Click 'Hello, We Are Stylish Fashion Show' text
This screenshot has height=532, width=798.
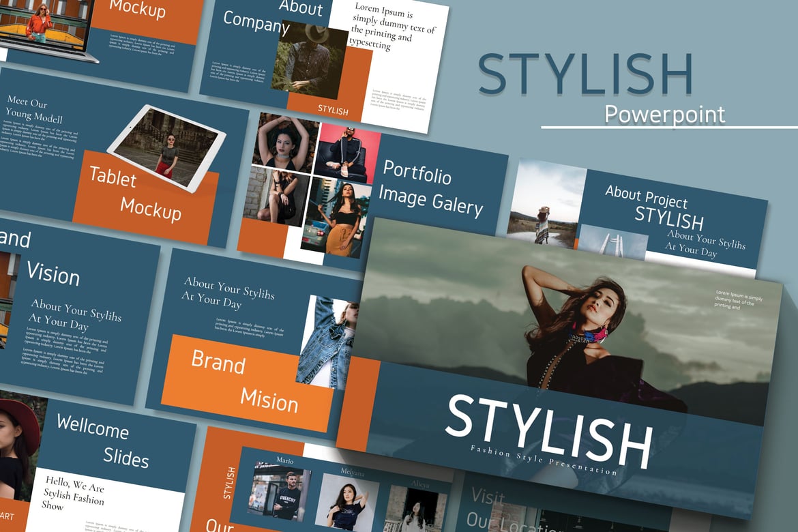74,492
